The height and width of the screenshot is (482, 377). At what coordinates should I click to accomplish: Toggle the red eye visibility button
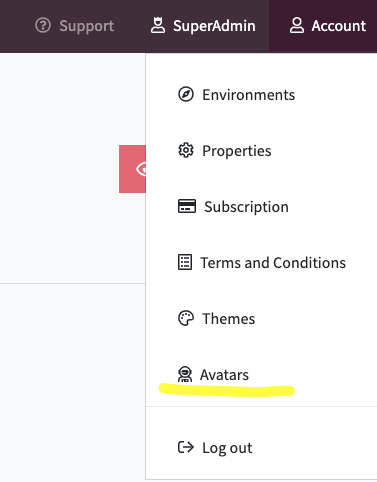coord(132,169)
